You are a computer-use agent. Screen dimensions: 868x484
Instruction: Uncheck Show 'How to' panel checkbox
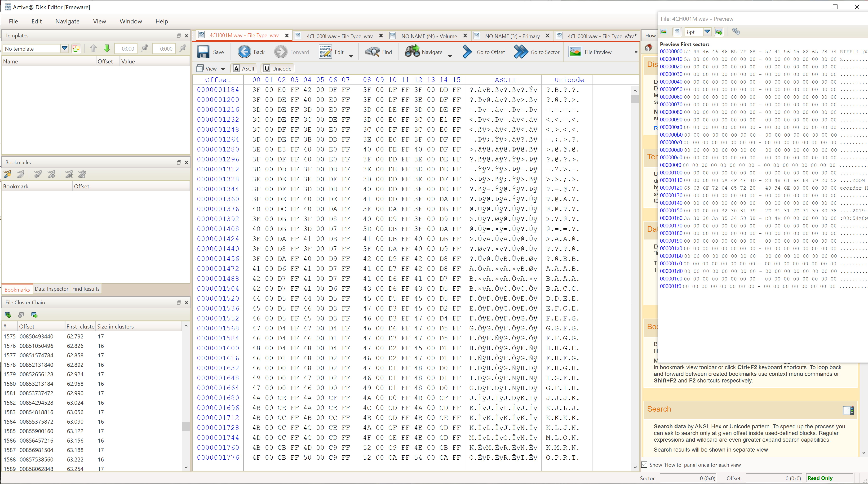644,465
